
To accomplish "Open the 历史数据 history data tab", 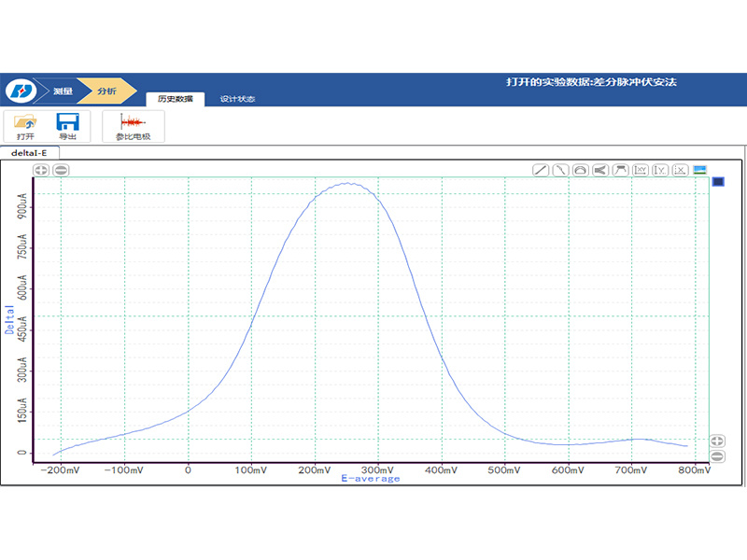I will (176, 99).
